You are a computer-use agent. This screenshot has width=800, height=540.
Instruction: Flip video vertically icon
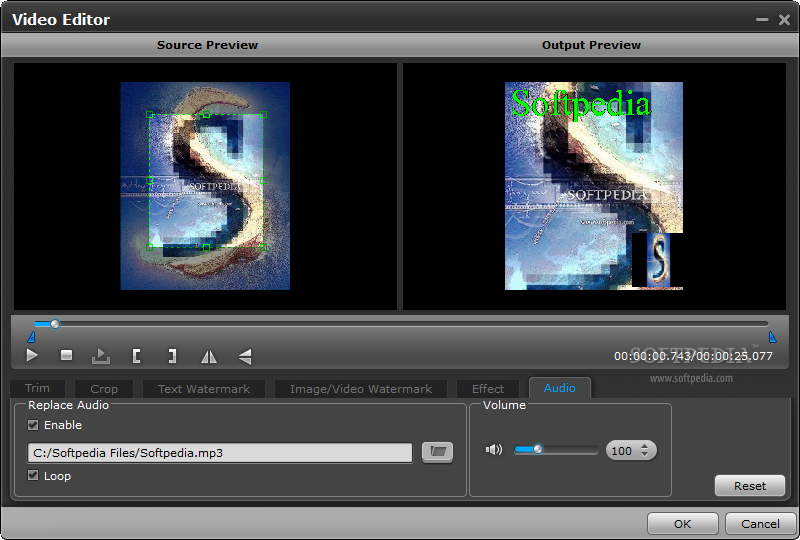tap(245, 356)
